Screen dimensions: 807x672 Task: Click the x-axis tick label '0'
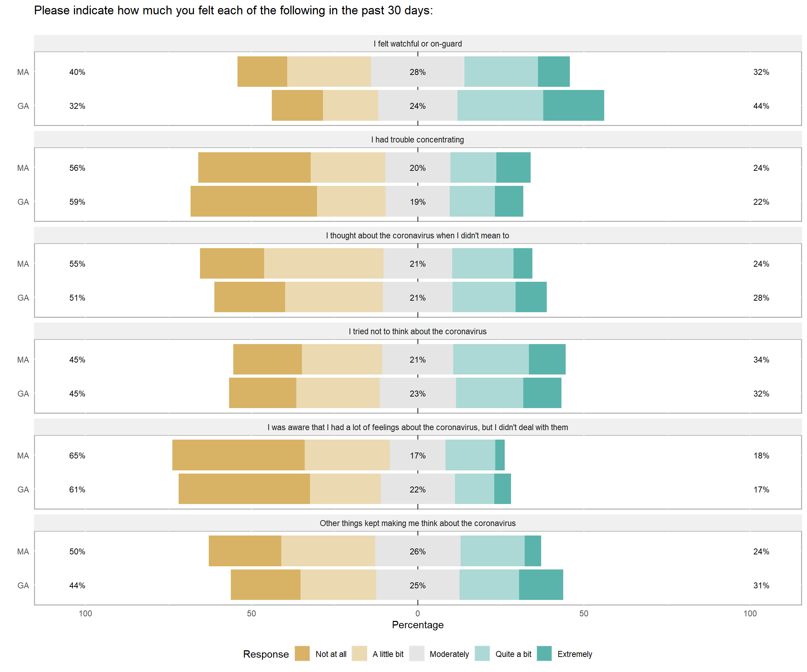[418, 613]
